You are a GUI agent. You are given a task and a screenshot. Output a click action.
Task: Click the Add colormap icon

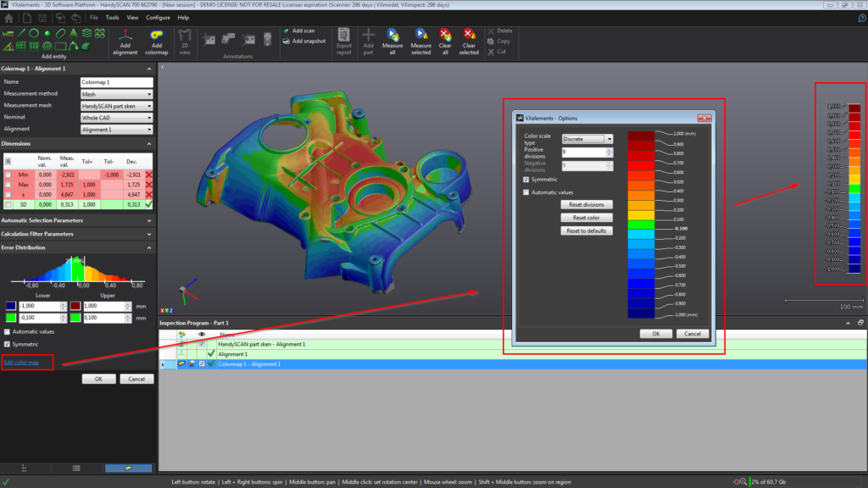[157, 35]
